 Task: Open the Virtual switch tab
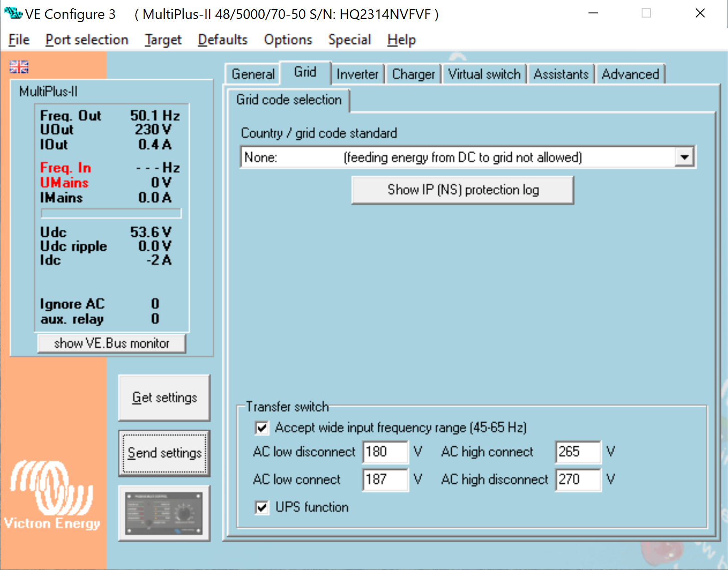(x=484, y=74)
